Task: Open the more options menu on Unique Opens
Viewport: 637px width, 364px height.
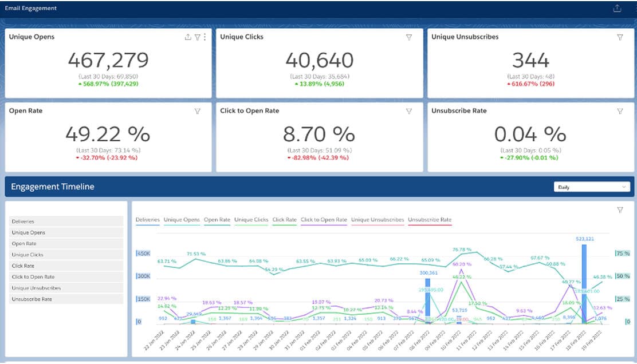Action: tap(205, 37)
